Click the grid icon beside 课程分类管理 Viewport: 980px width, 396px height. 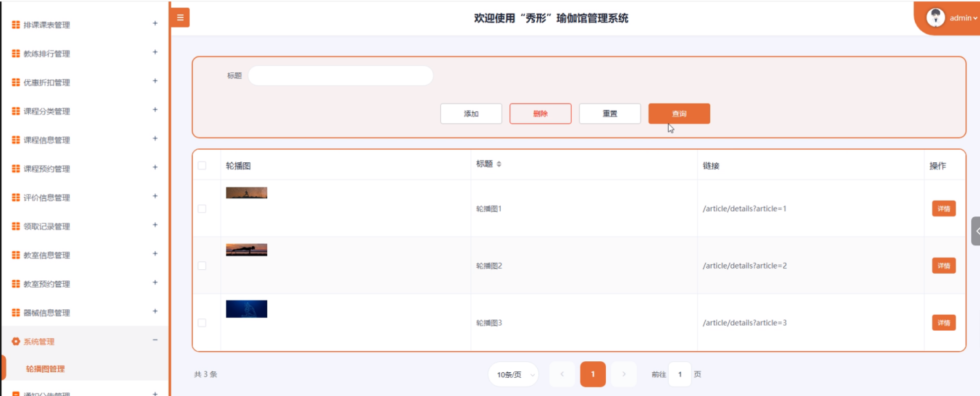click(16, 111)
